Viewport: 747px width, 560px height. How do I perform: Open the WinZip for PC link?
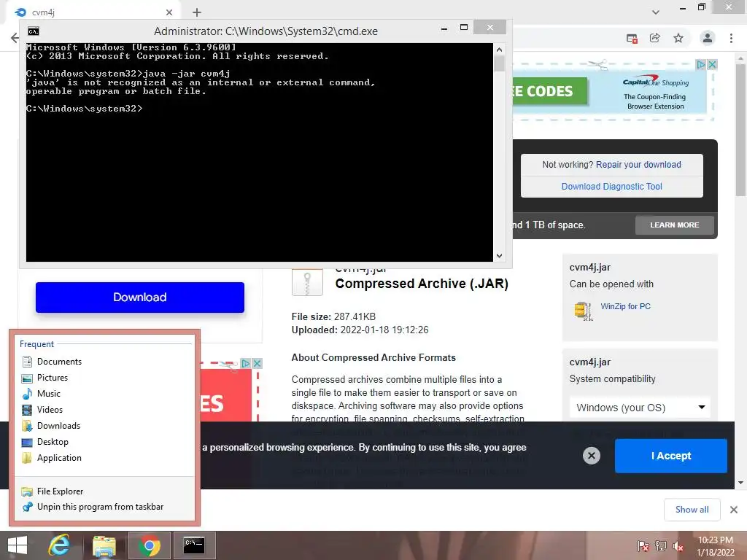[x=625, y=307]
